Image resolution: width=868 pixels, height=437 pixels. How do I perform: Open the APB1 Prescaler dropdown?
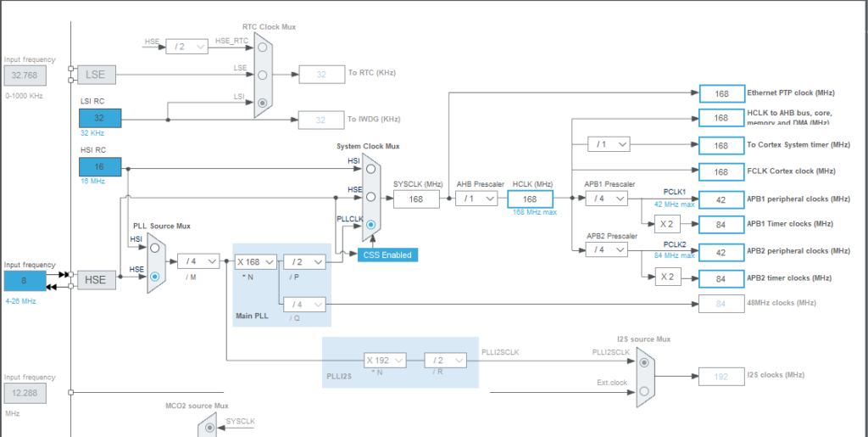pyautogui.click(x=607, y=198)
